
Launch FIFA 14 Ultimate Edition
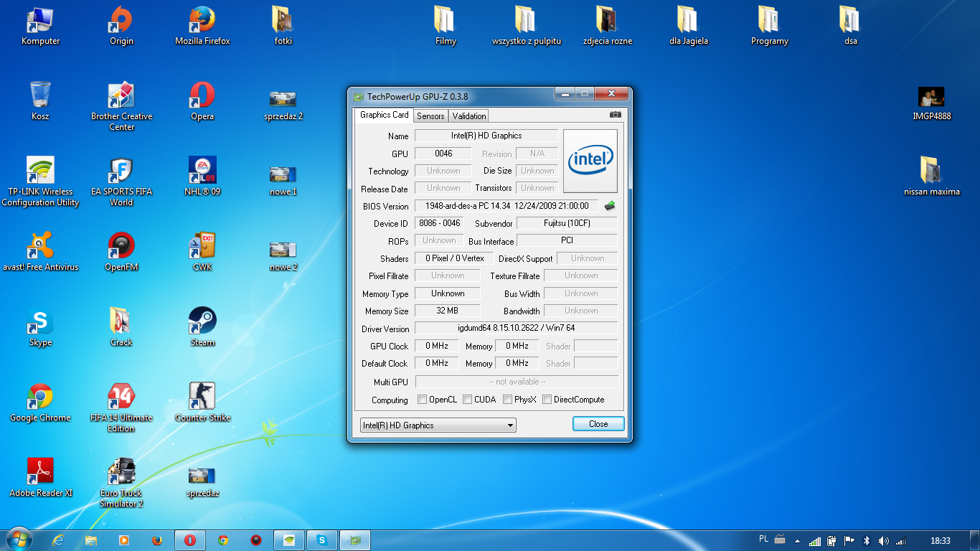[x=121, y=408]
